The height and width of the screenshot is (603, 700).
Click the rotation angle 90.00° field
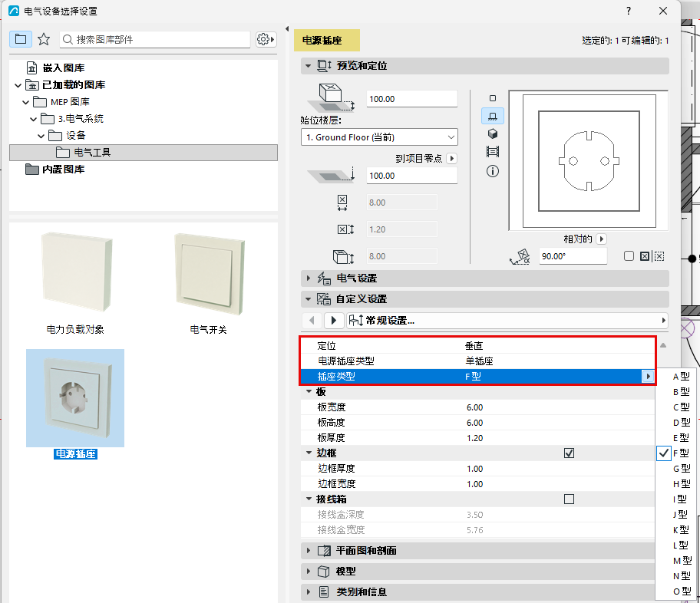pos(573,256)
